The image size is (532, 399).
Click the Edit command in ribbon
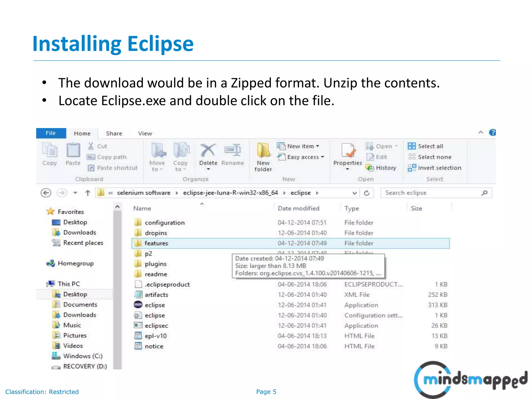click(x=377, y=157)
